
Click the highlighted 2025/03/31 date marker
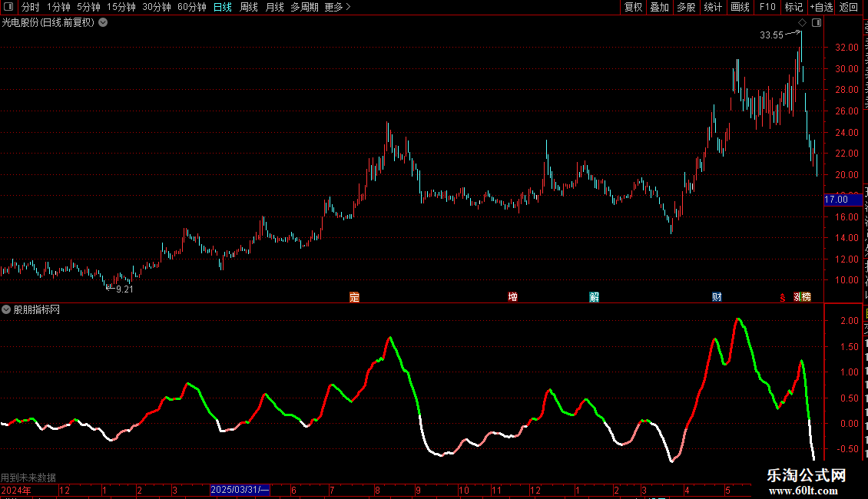point(240,490)
